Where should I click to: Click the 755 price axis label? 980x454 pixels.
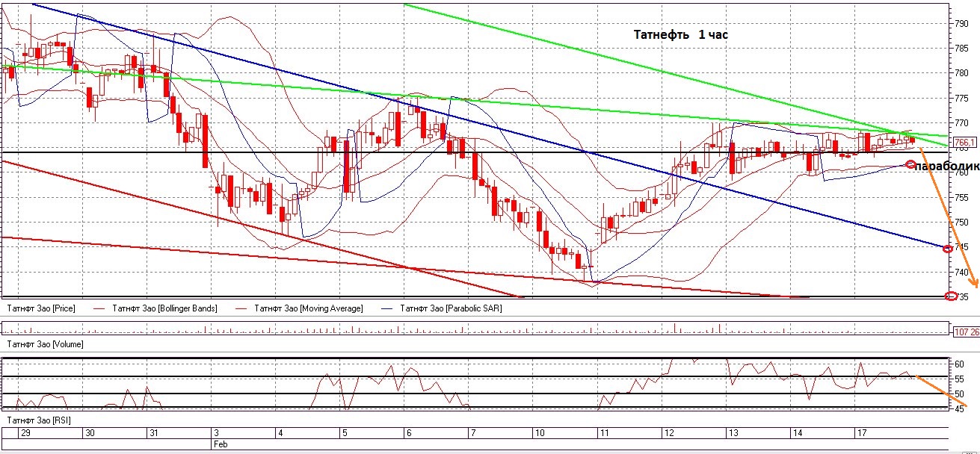click(x=961, y=198)
